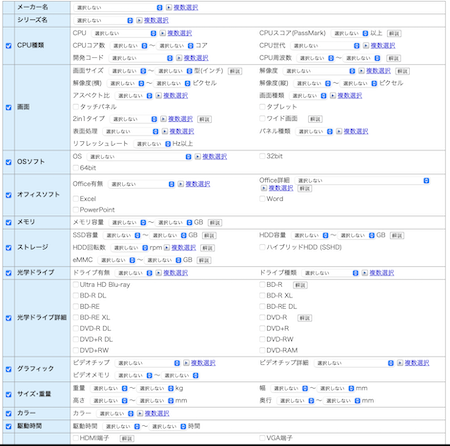
Task: Open the シリーズ名 dropdown
Action: click(103, 21)
